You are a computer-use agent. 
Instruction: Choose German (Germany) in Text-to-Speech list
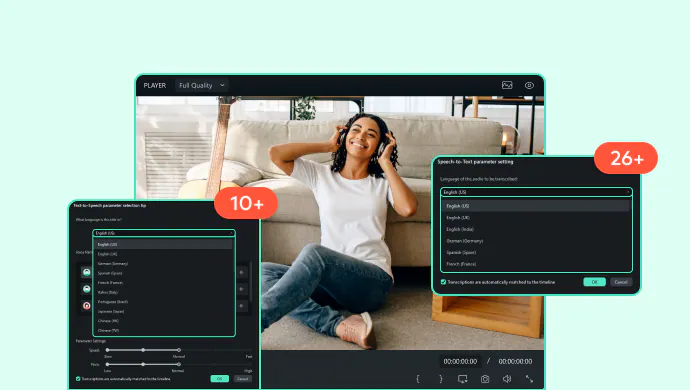(x=163, y=264)
